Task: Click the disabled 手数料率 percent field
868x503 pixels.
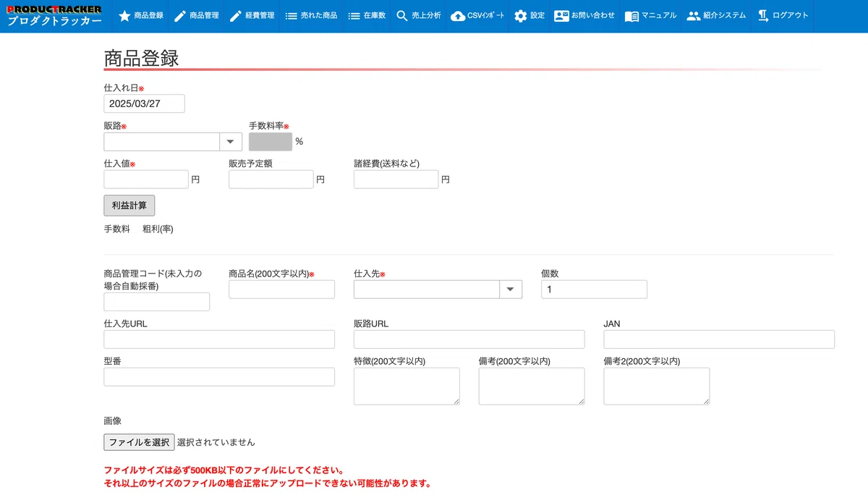Action: [x=271, y=142]
